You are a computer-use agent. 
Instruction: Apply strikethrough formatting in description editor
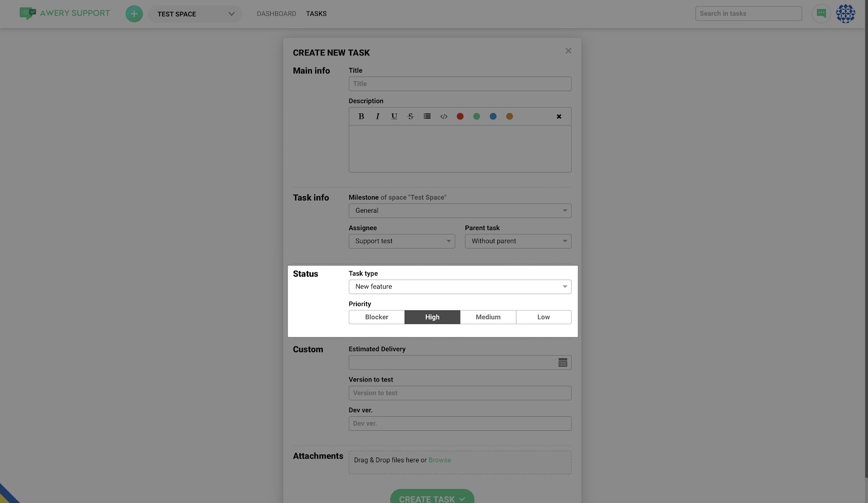pos(411,116)
